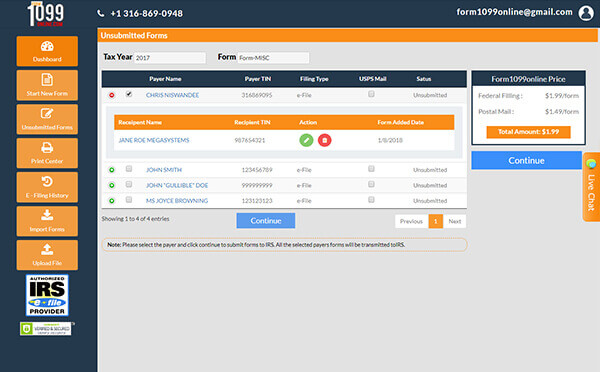
Task: Open payer link CHRIS NISWANDEE
Action: (x=172, y=95)
